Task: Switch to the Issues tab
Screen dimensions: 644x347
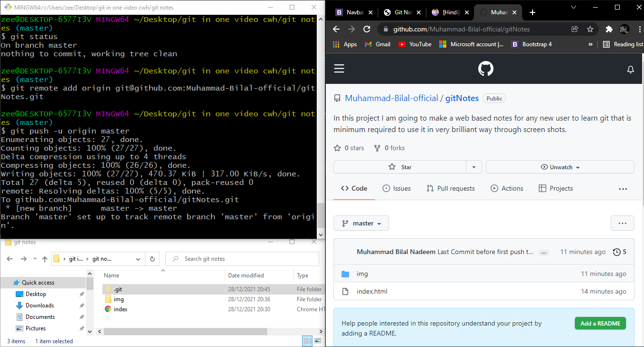Action: tap(396, 188)
